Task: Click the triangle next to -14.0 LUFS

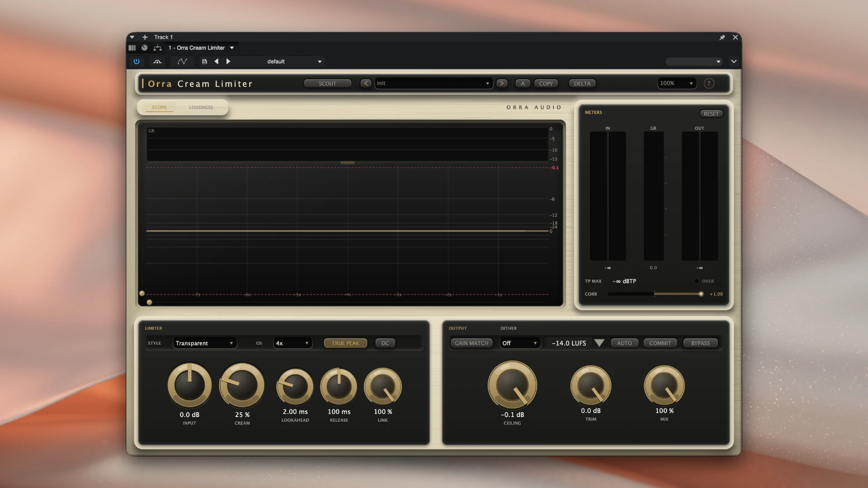Action: pos(599,343)
